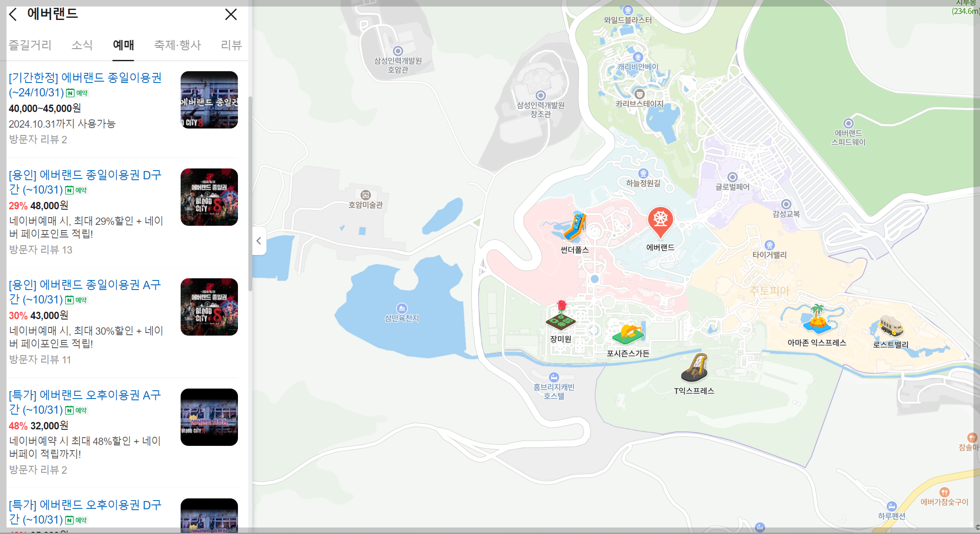The width and height of the screenshot is (980, 534).
Task: Click the 글로벌페어 marker
Action: (733, 177)
